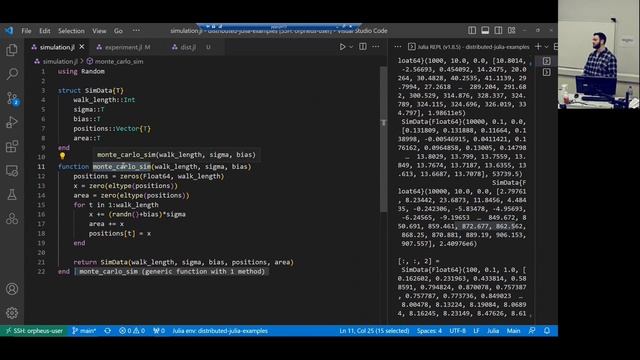Change line ending via LF
The height and width of the screenshot is (360, 640).
476,331
